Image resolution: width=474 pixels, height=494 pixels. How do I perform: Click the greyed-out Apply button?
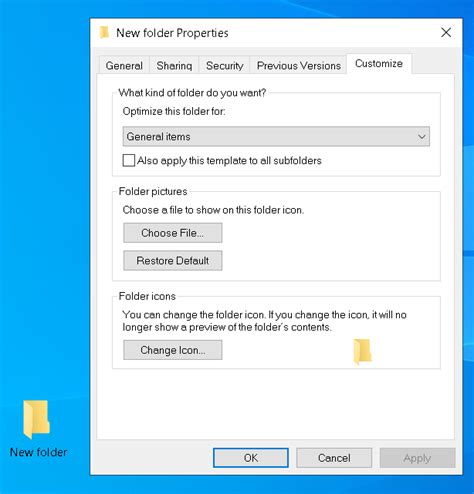point(417,458)
